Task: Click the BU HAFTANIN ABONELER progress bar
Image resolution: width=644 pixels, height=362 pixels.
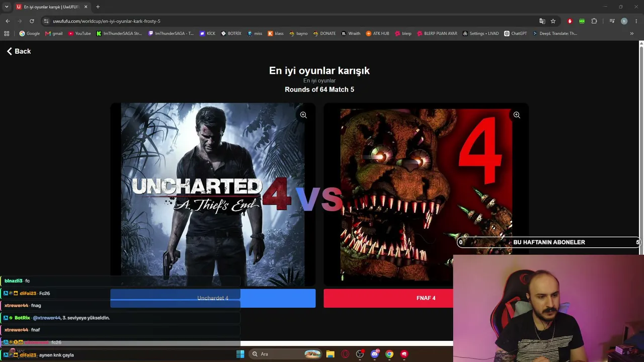Action: click(548, 242)
